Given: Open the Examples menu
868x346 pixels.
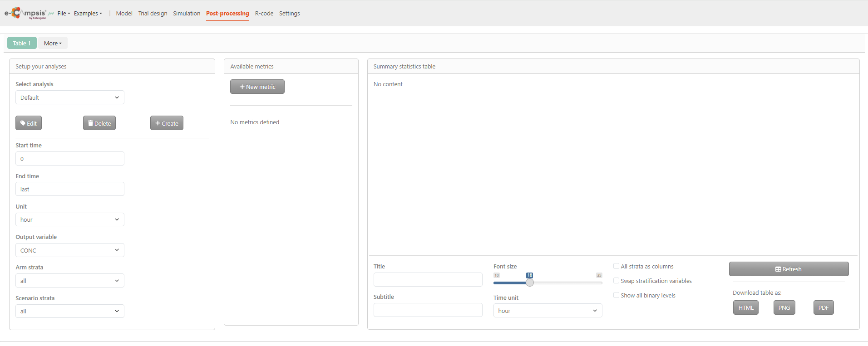Looking at the screenshot, I should (88, 13).
